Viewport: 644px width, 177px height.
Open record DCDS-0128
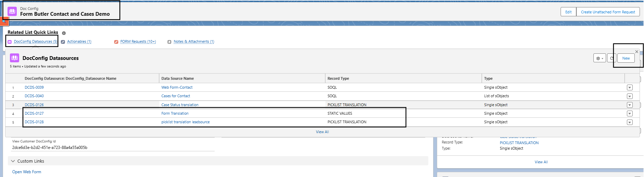click(x=34, y=122)
